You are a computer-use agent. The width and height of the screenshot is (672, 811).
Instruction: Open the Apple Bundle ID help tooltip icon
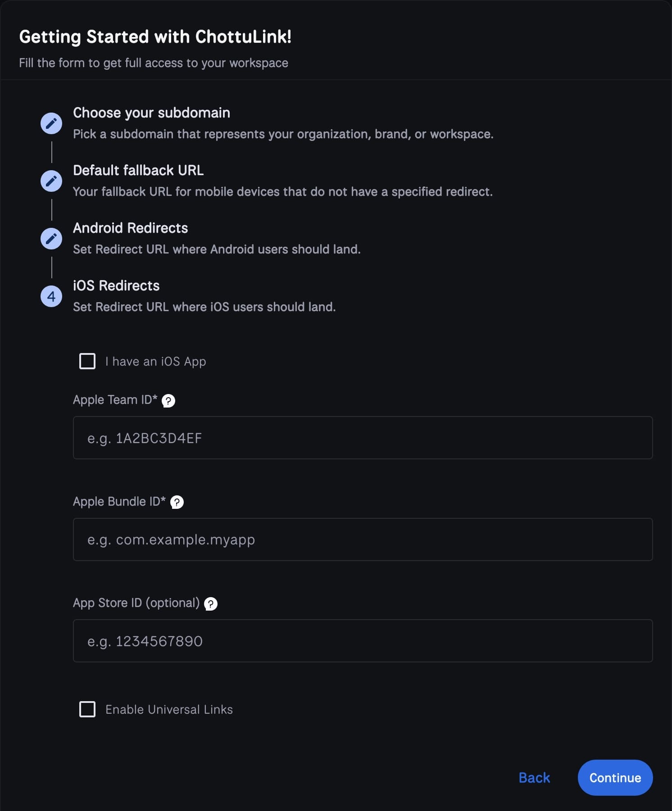177,502
